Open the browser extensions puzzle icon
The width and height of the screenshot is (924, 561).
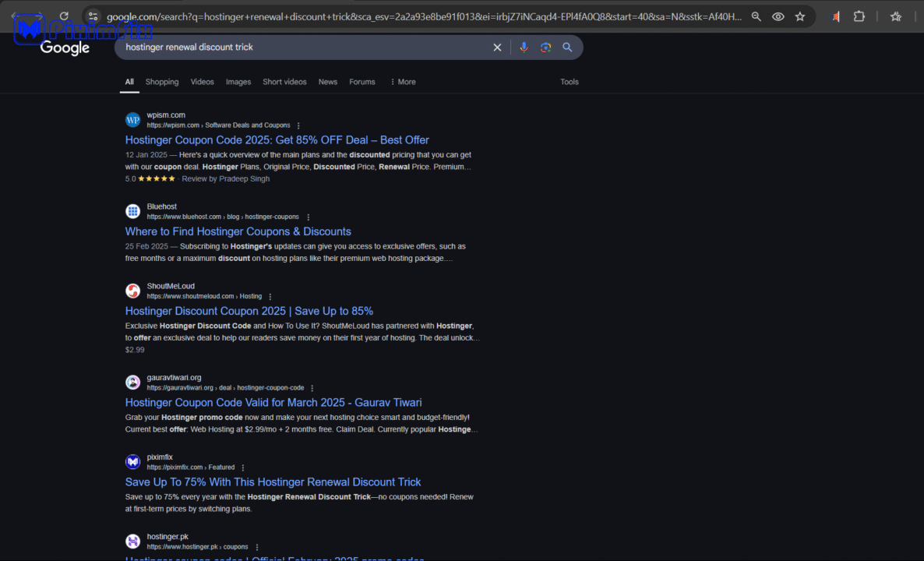(x=859, y=16)
